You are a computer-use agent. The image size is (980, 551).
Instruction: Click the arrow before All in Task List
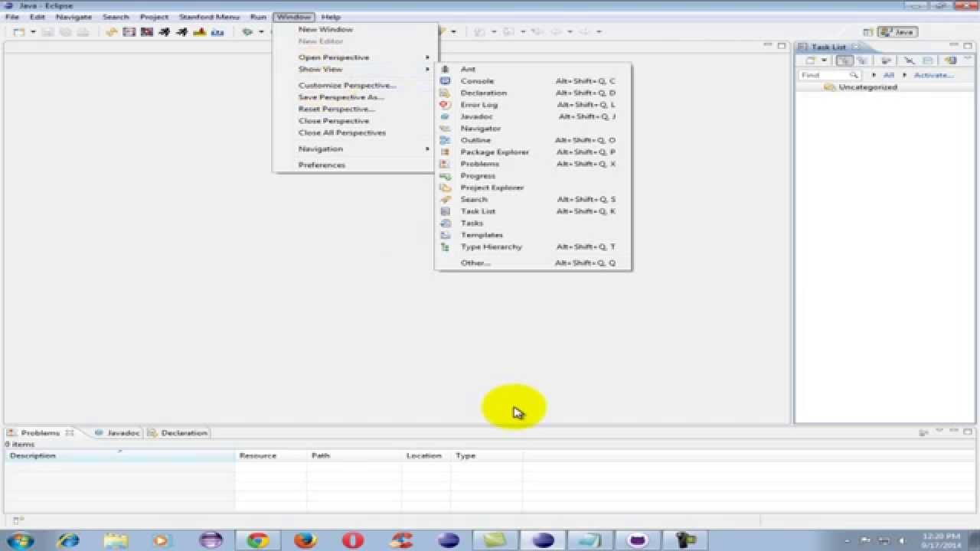coord(874,75)
